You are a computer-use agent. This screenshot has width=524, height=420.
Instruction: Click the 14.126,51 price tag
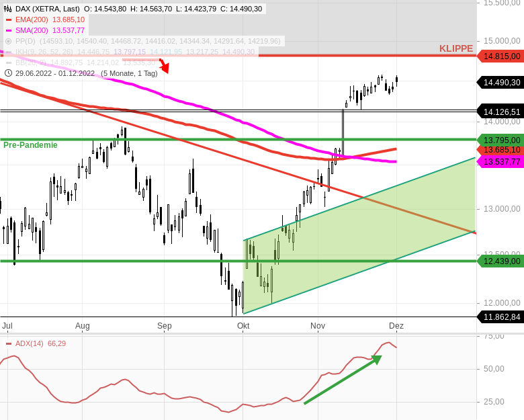500,112
